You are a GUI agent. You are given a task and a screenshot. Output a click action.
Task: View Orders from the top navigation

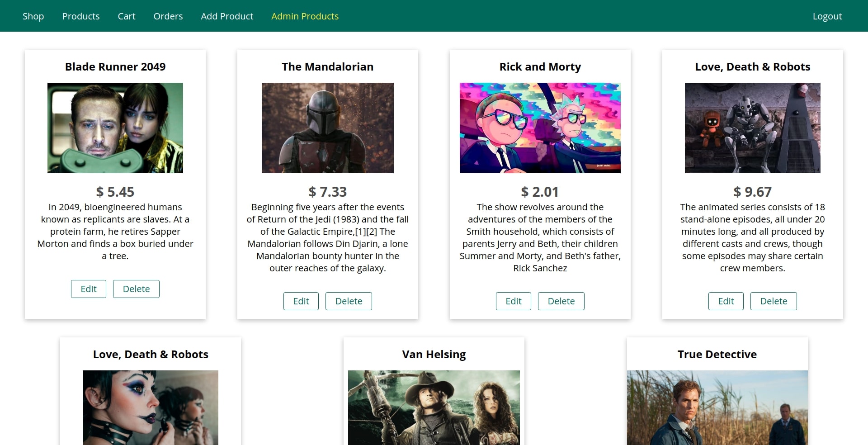pos(168,16)
